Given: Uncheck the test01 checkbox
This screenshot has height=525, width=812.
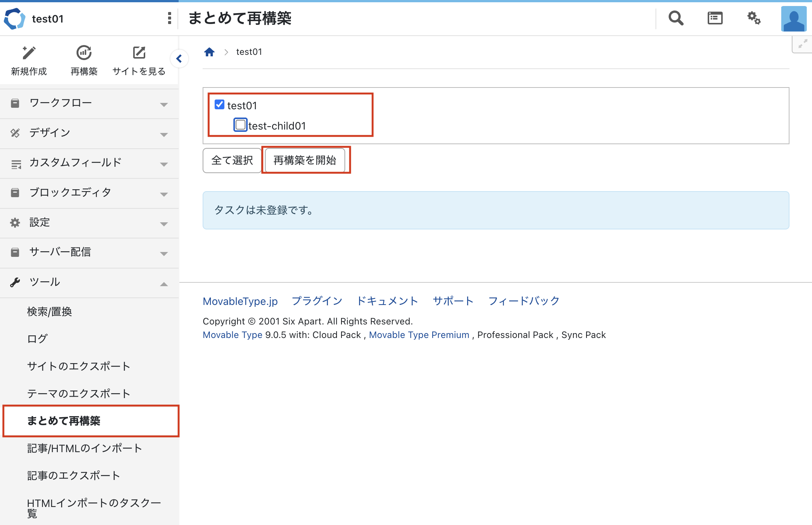Looking at the screenshot, I should point(220,104).
